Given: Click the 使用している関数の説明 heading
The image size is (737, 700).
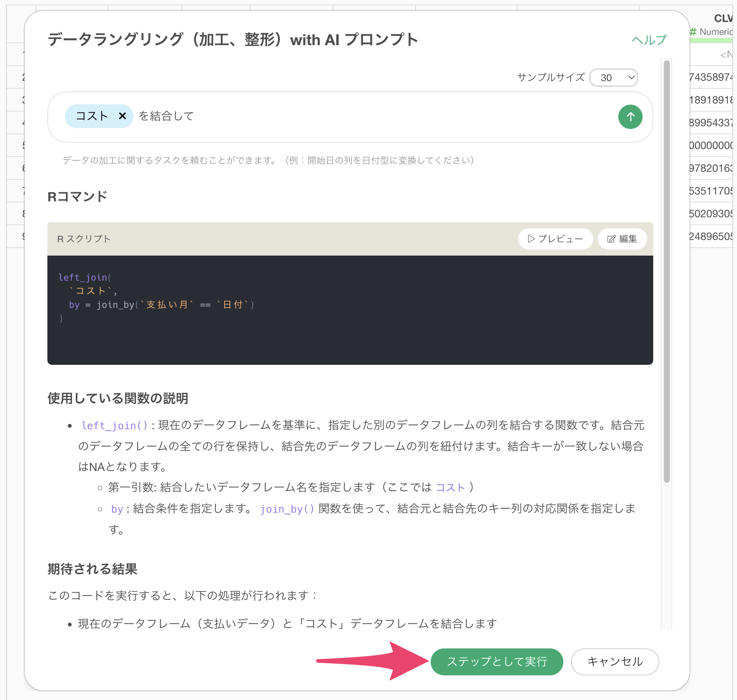Looking at the screenshot, I should point(118,398).
